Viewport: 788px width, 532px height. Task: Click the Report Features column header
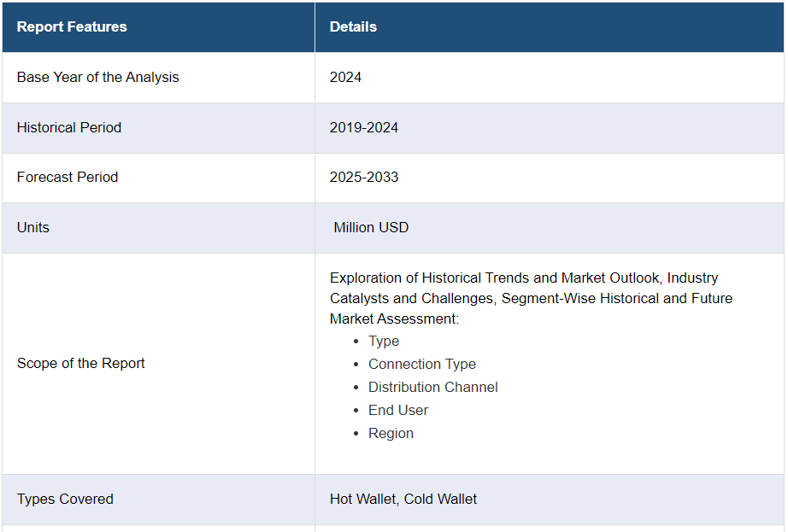(x=72, y=26)
